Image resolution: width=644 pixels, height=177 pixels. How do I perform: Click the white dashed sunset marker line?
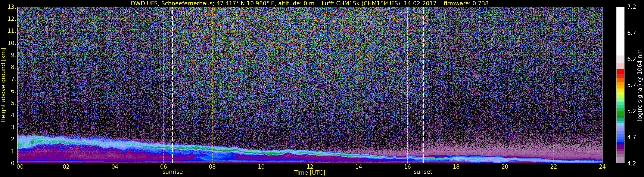423,85
